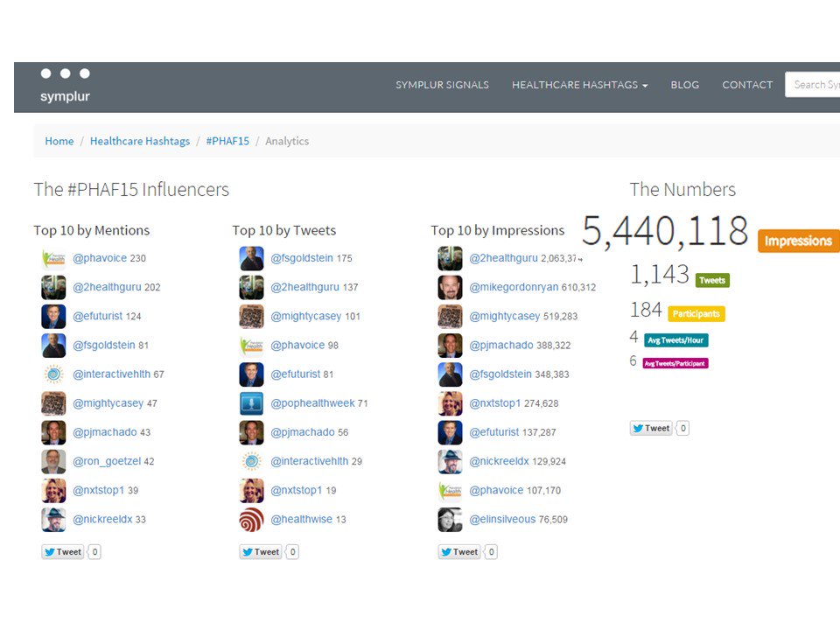The width and height of the screenshot is (840, 630).
Task: Open Healthcare Hashtags breadcrumb link
Action: tap(140, 141)
